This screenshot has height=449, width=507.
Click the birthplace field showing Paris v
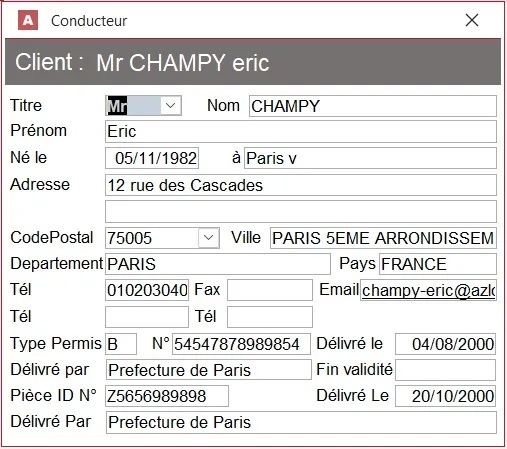point(370,158)
